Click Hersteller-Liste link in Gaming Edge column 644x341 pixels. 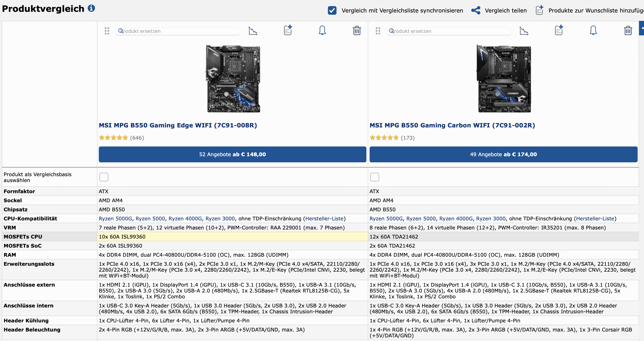[x=324, y=218]
